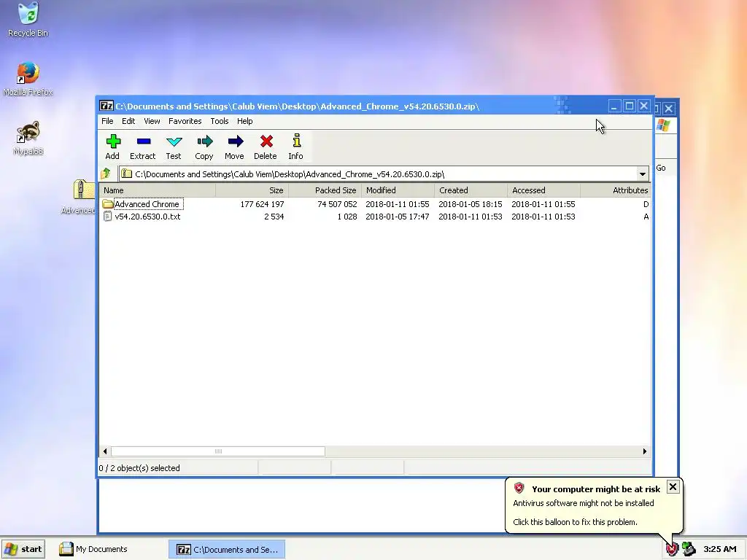Screen dimensions: 747x560
Task: Open the View menu
Action: (152, 121)
